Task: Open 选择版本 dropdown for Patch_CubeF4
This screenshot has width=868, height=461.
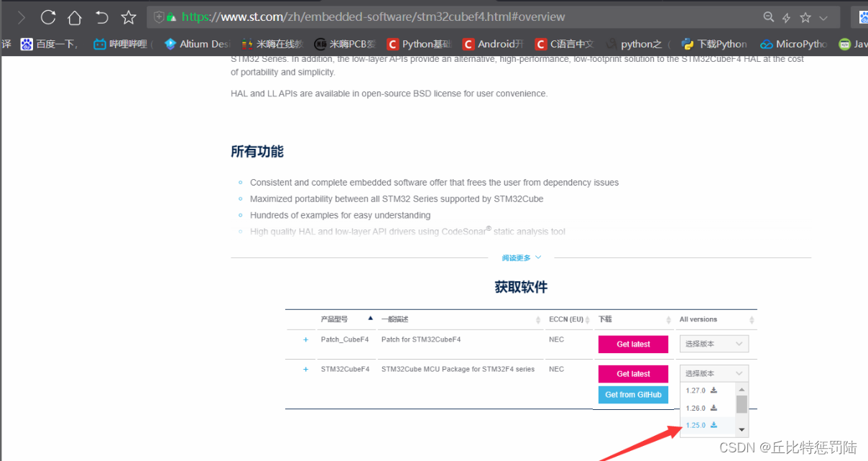Action: tap(714, 344)
